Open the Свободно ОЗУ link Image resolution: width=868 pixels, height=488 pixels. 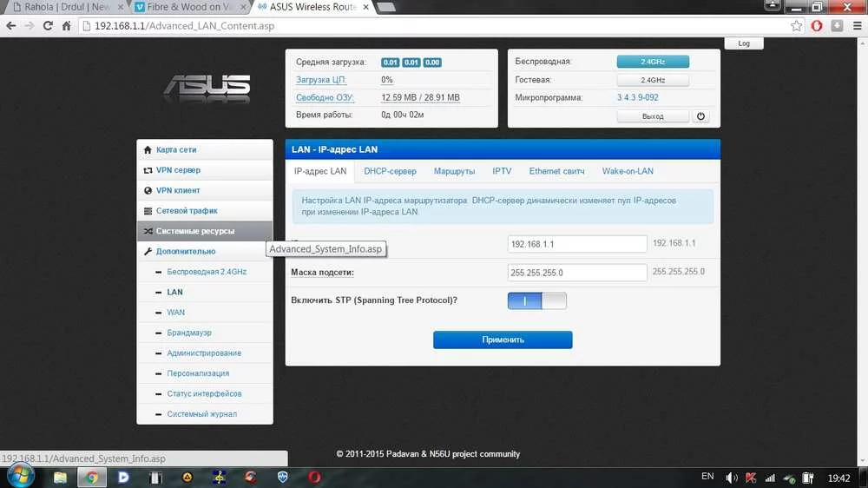[325, 97]
